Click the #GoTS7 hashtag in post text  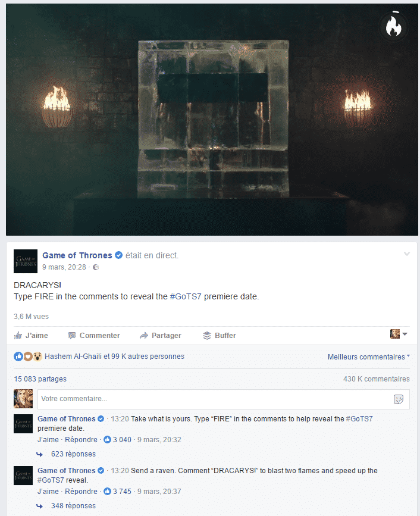[x=186, y=296]
